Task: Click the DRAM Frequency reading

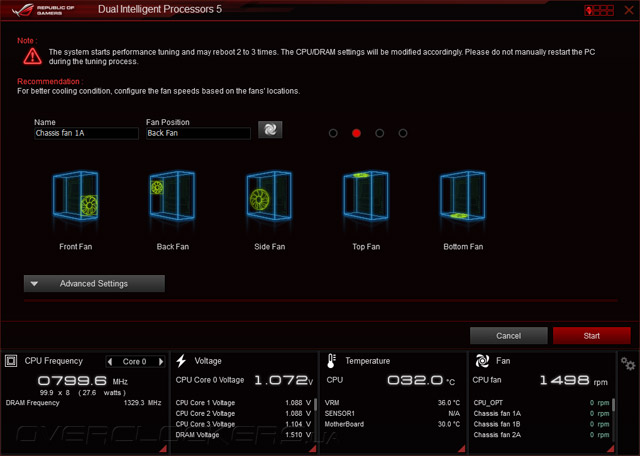Action: [84, 403]
